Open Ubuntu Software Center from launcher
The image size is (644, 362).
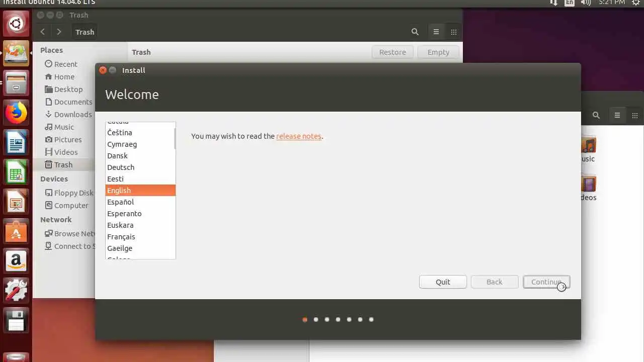[16, 232]
